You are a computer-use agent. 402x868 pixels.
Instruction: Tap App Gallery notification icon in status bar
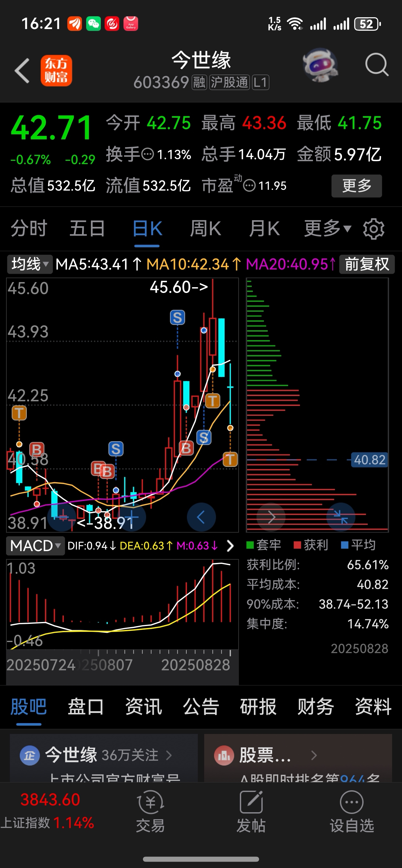(131, 24)
